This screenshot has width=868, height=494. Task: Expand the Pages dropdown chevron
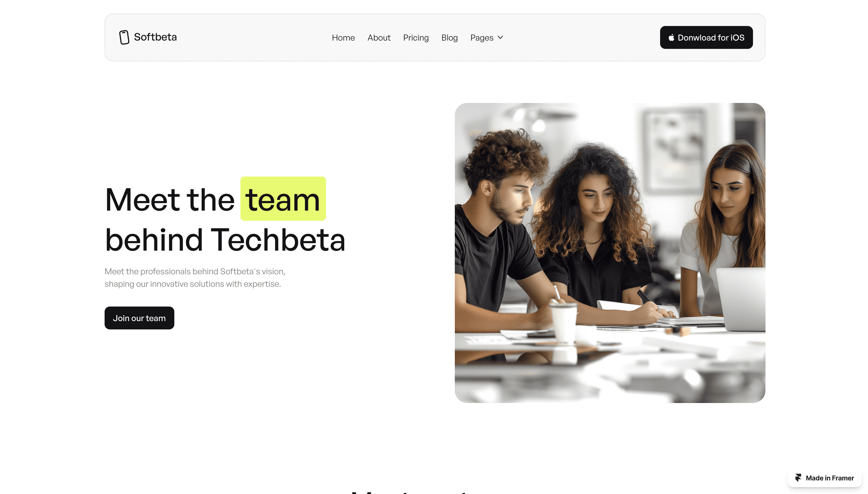pos(500,37)
